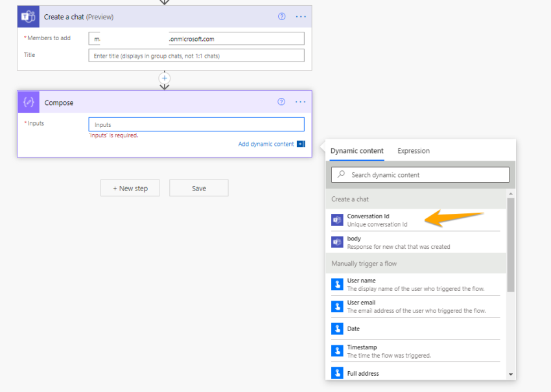This screenshot has height=392, width=551.
Task: Click the Teams icon beside the body entry
Action: (337, 242)
